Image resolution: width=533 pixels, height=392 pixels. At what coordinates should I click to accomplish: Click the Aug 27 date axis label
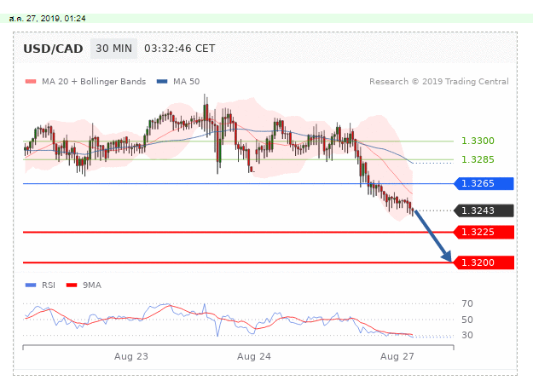(397, 356)
